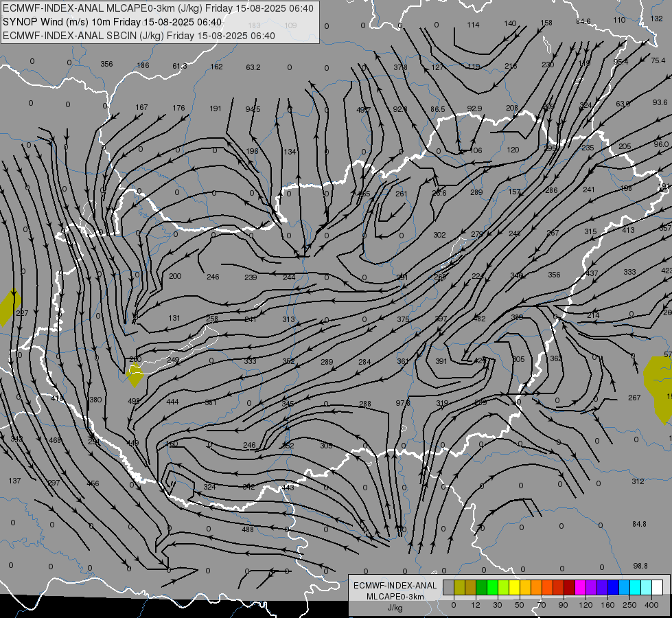The height and width of the screenshot is (618, 672).
Task: Choose the bright cyan legend swatch
Action: pos(635,587)
